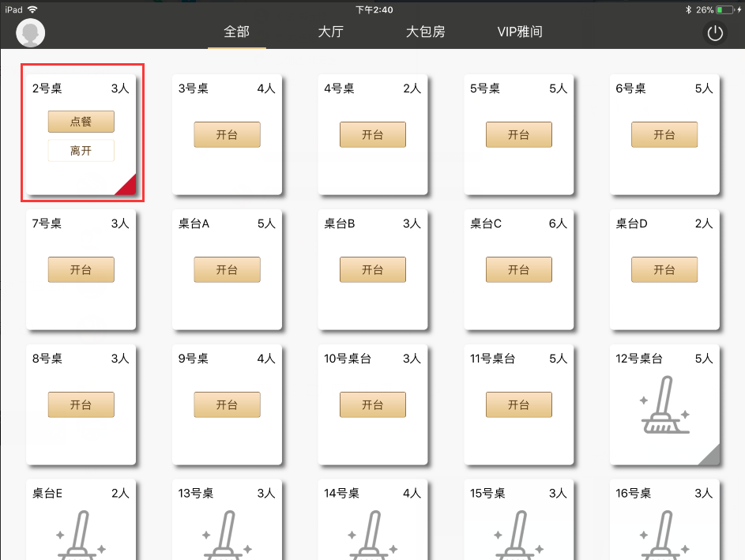
Task: Tap the cleaning broom icon on 12号桌台
Action: coord(664,404)
